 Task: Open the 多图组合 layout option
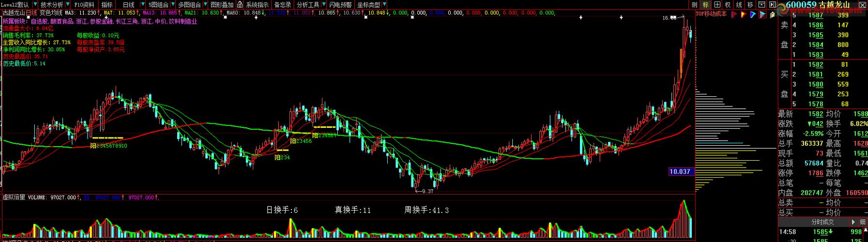point(189,4)
